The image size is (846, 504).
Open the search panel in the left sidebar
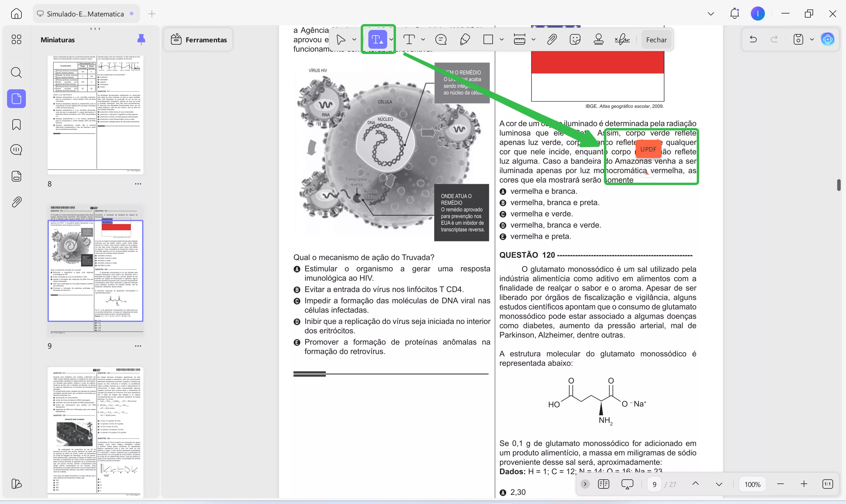point(16,72)
